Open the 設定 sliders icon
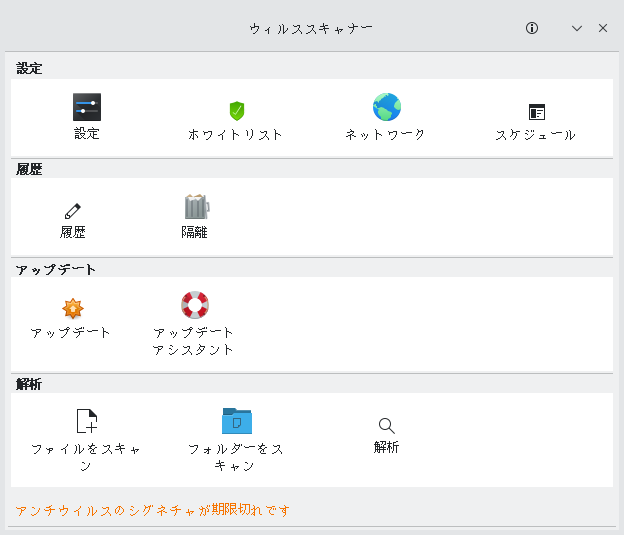 (x=87, y=107)
